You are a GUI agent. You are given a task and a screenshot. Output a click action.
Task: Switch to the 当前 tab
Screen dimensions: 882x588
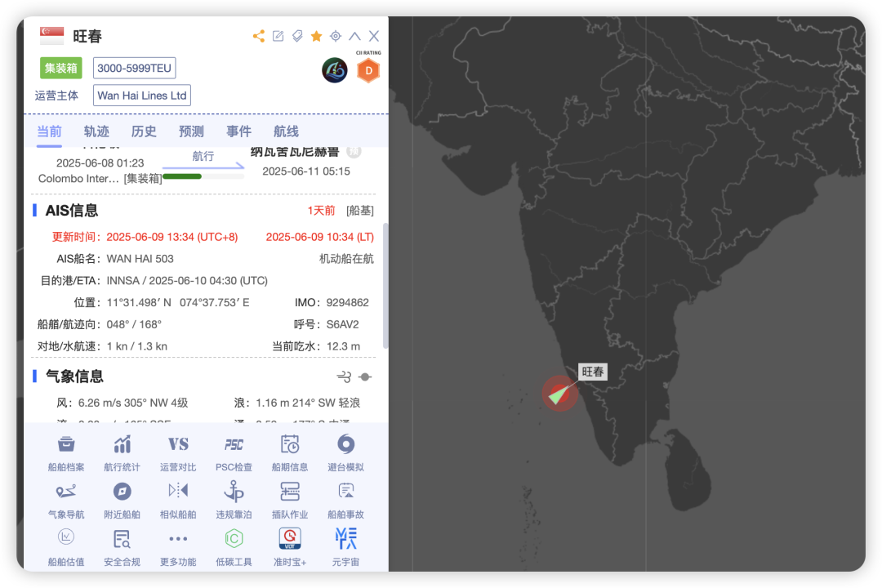coord(50,131)
